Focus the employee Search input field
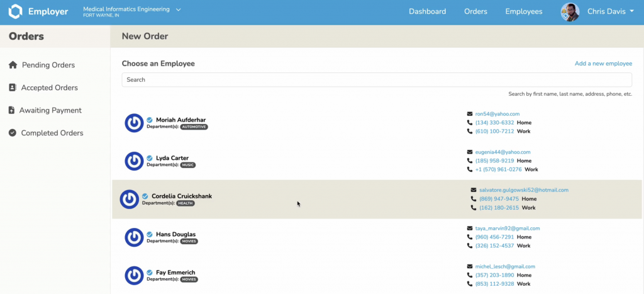 click(x=376, y=80)
